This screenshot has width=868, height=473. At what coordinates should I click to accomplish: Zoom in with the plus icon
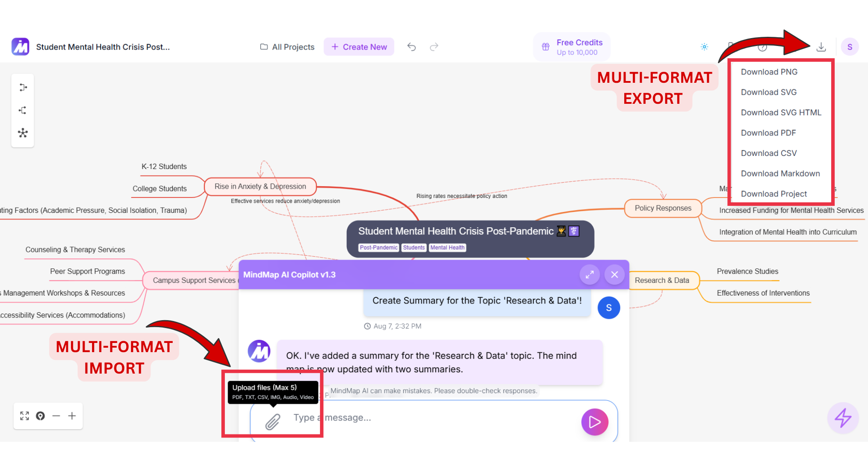[x=72, y=416]
